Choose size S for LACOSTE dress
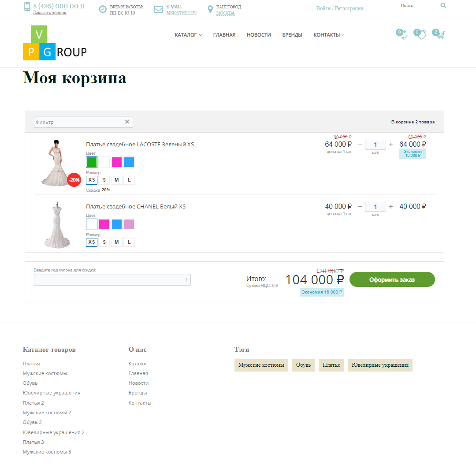Screen dimensions: 476x476 point(104,180)
